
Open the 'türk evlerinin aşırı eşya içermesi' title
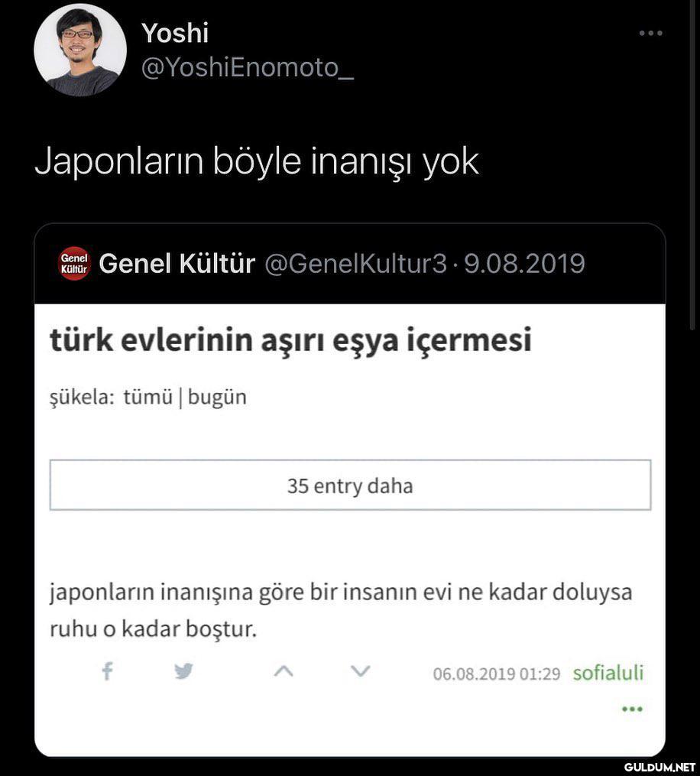[x=290, y=340]
